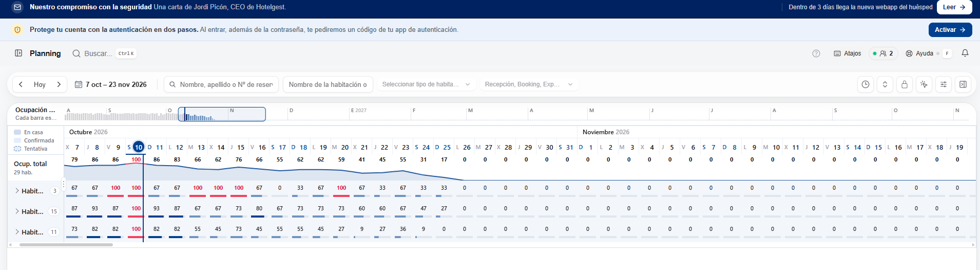Click the padlock lock icon
This screenshot has height=270, width=980.
pyautogui.click(x=905, y=84)
